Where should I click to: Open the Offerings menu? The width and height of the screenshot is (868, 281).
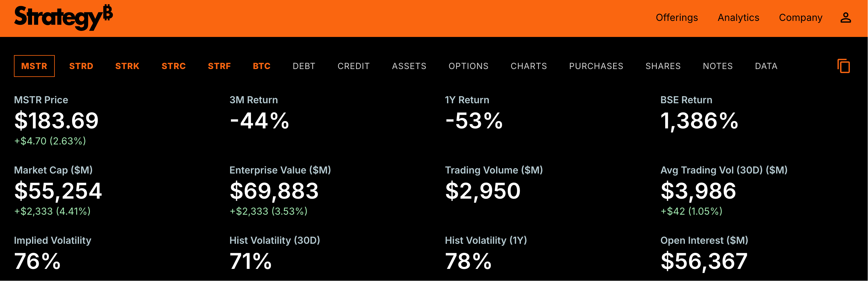[x=677, y=18]
